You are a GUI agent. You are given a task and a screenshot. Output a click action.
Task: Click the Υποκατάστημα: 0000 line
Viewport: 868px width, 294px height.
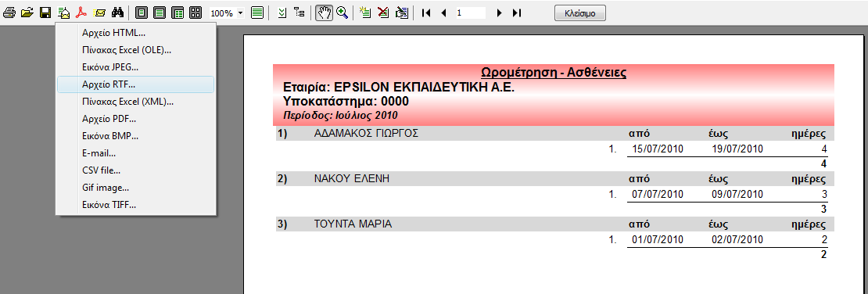click(346, 102)
